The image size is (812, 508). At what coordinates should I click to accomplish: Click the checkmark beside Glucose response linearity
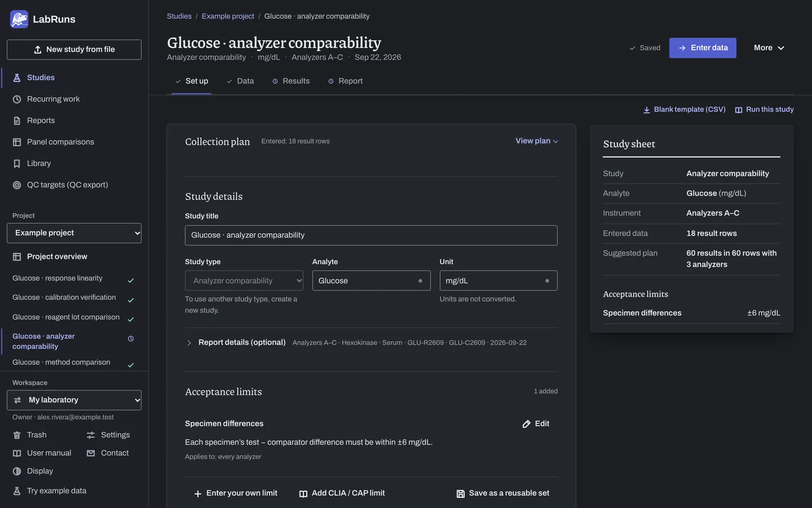[x=131, y=281]
